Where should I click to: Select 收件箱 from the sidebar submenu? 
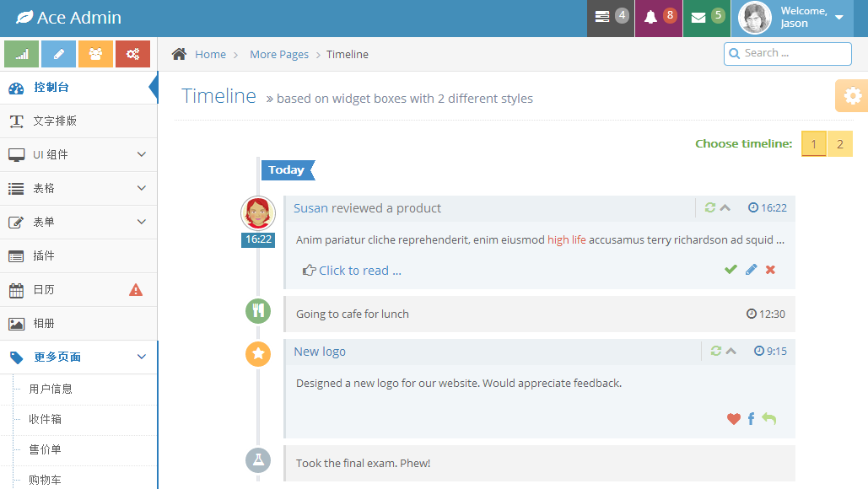tap(46, 420)
